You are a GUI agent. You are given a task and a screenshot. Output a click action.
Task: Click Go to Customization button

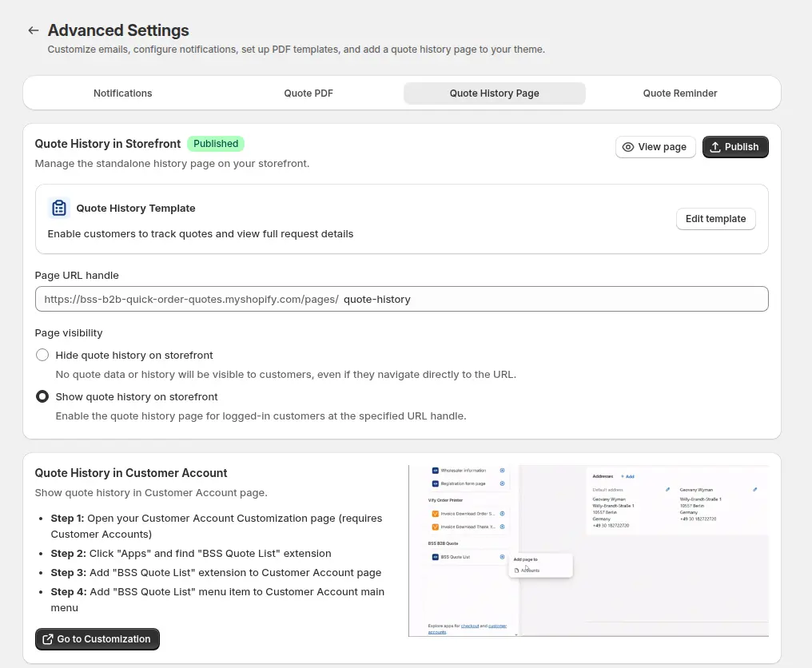tap(98, 639)
